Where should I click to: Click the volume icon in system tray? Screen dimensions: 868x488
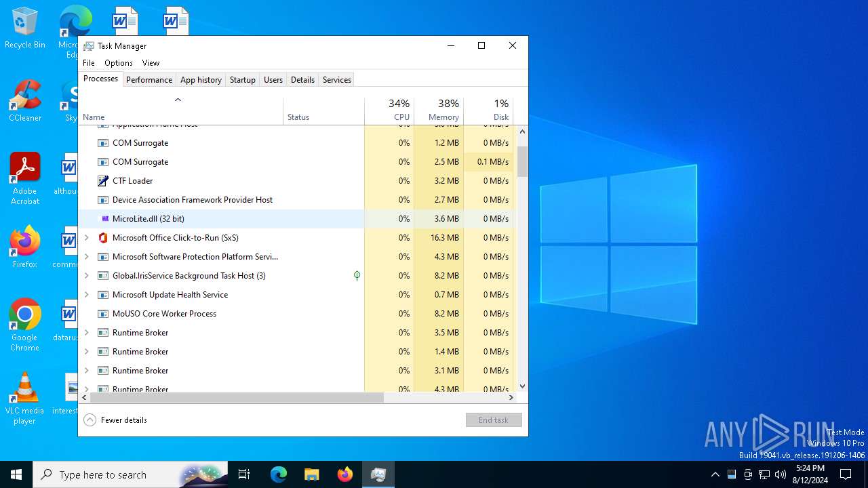coord(781,474)
